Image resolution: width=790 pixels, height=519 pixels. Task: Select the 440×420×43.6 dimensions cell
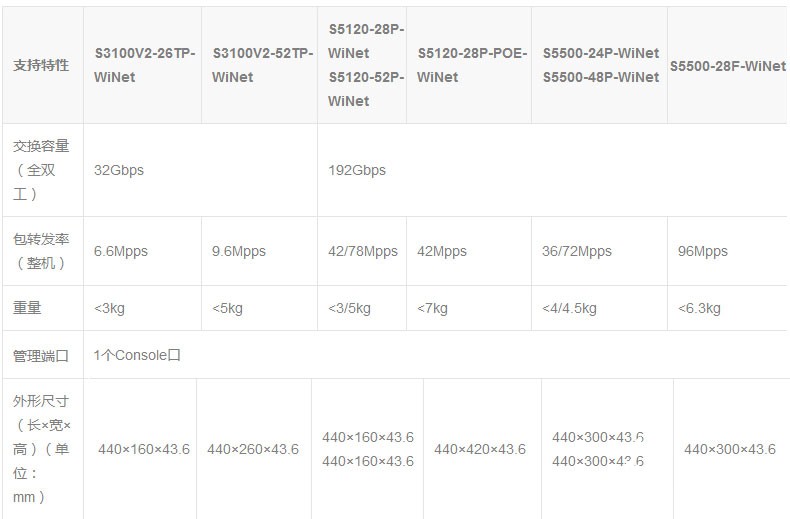click(x=480, y=449)
